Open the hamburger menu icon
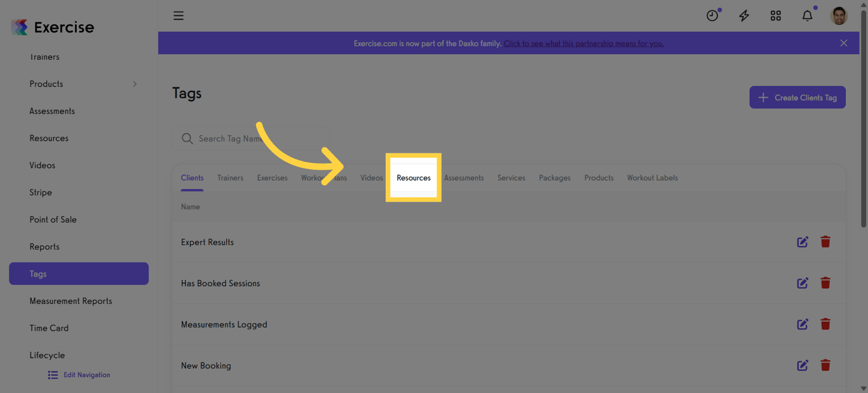This screenshot has height=393, width=868. [x=179, y=15]
